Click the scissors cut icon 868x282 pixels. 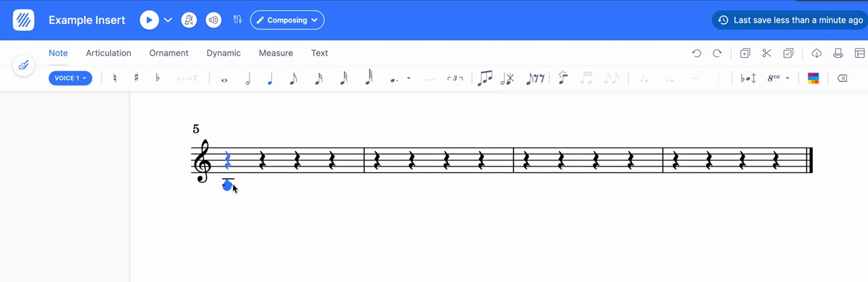[766, 53]
